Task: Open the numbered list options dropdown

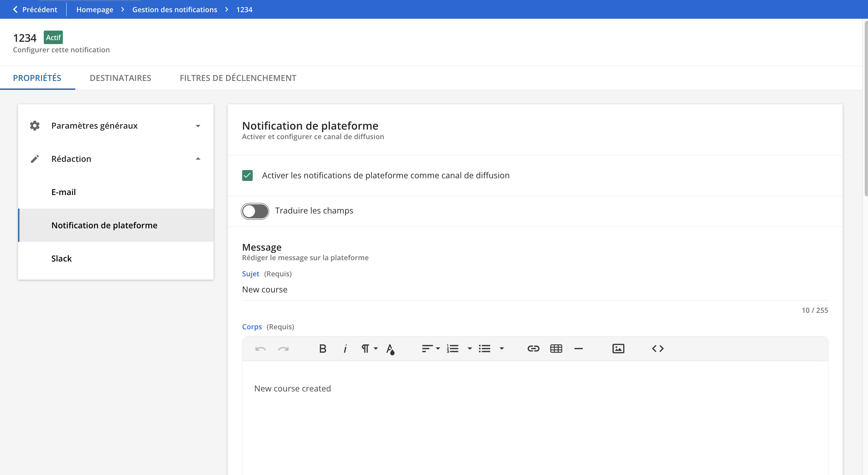Action: [469, 349]
